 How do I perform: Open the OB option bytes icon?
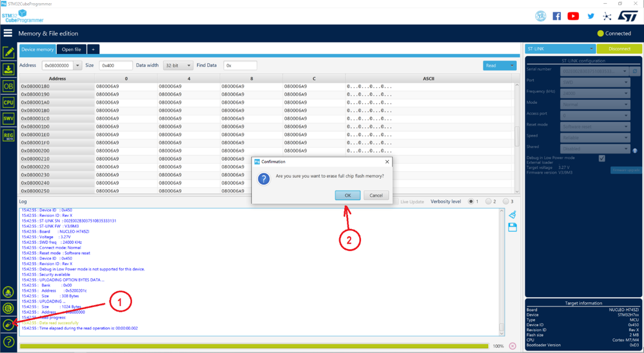(x=8, y=86)
